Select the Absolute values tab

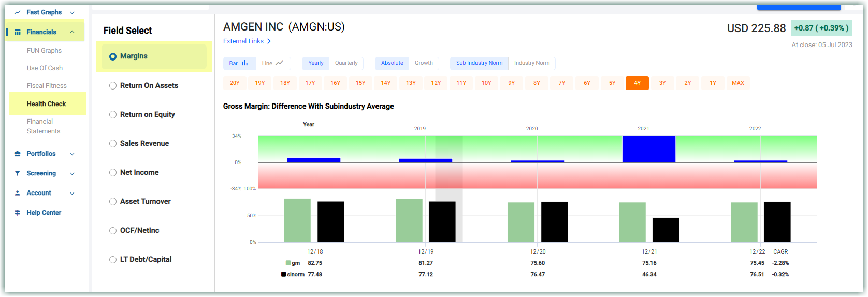point(392,63)
